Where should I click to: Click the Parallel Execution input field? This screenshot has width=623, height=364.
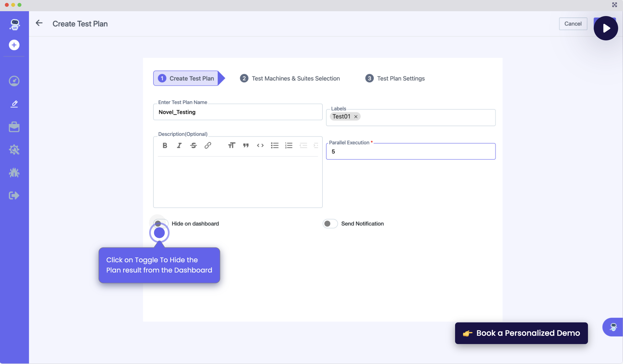(x=410, y=152)
